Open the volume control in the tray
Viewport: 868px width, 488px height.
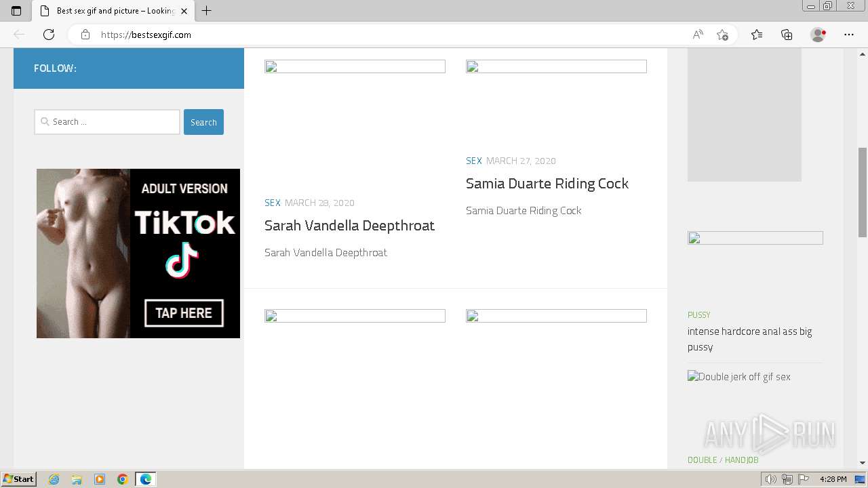tap(771, 479)
